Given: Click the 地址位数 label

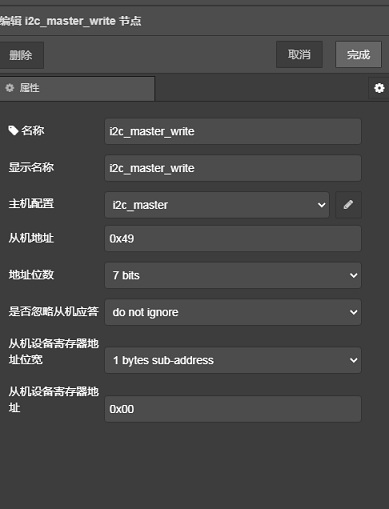Looking at the screenshot, I should pyautogui.click(x=31, y=275).
